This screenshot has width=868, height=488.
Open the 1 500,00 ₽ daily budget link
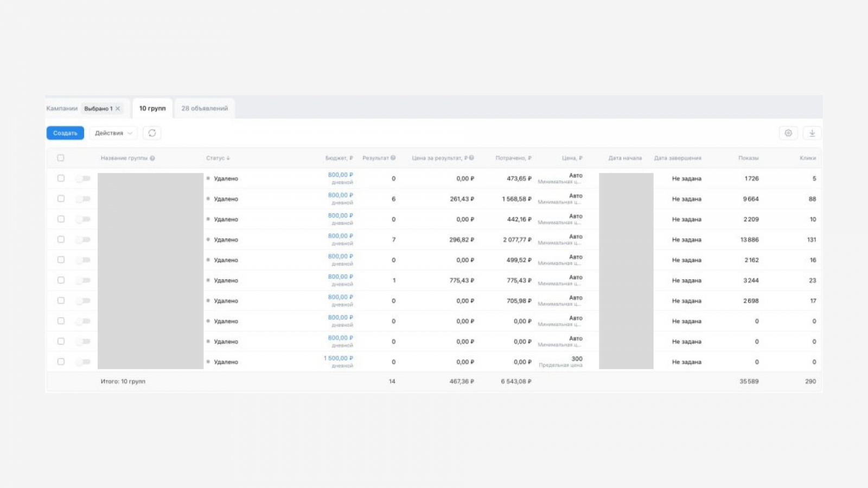pos(339,358)
